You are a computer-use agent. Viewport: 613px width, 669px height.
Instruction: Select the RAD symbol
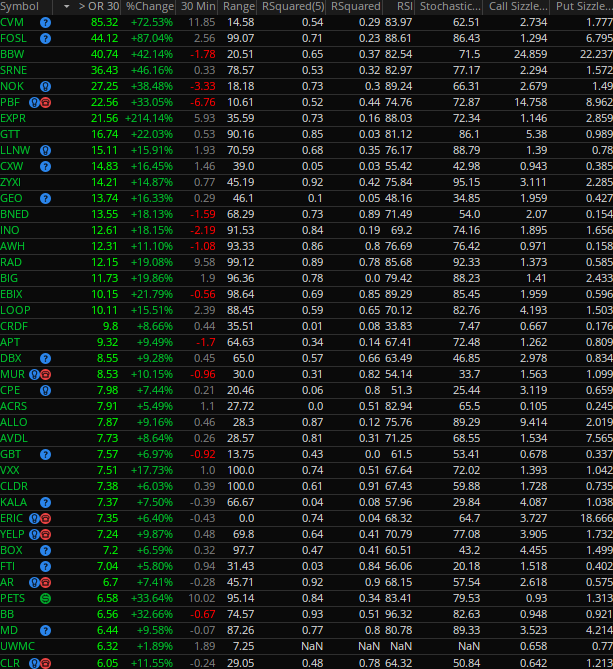tap(11, 263)
